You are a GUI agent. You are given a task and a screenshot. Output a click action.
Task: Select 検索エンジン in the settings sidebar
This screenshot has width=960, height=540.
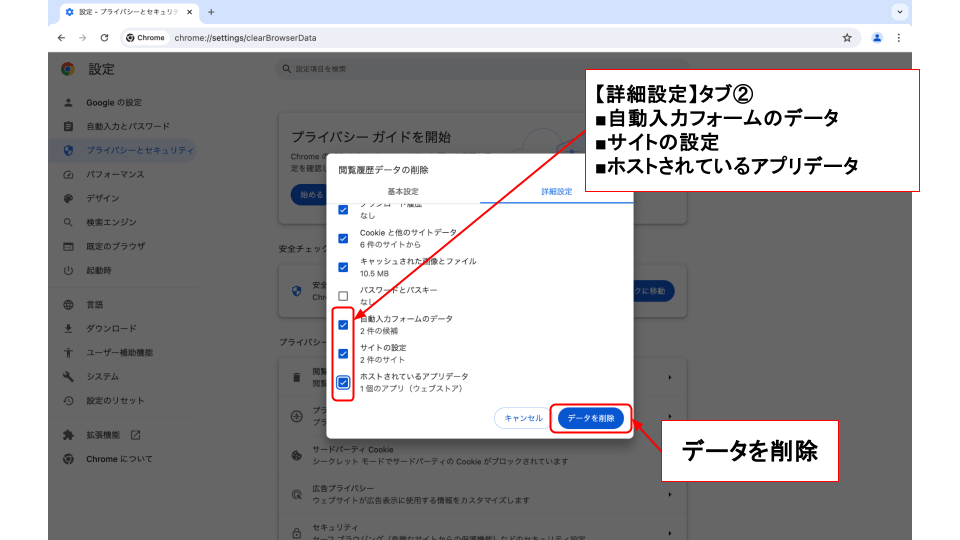pyautogui.click(x=111, y=222)
